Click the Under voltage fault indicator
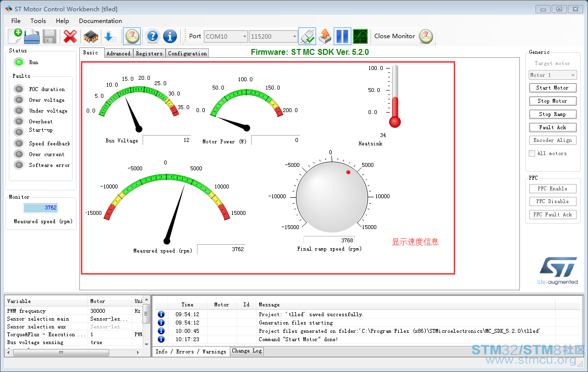The height and width of the screenshot is (372, 588). (x=19, y=111)
